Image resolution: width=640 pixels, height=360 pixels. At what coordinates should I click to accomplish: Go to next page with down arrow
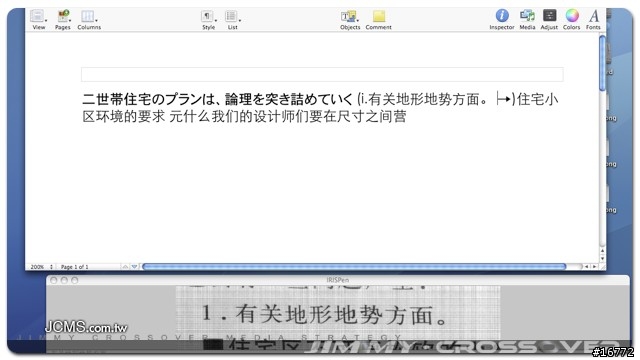click(x=134, y=267)
